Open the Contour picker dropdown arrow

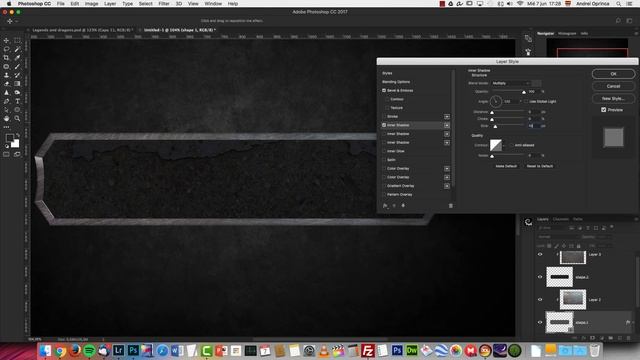tap(504, 145)
